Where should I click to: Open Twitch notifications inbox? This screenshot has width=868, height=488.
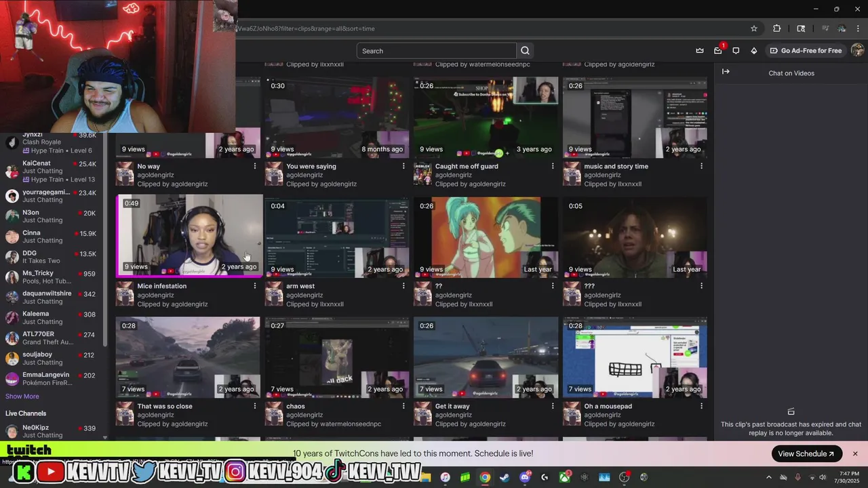(718, 51)
